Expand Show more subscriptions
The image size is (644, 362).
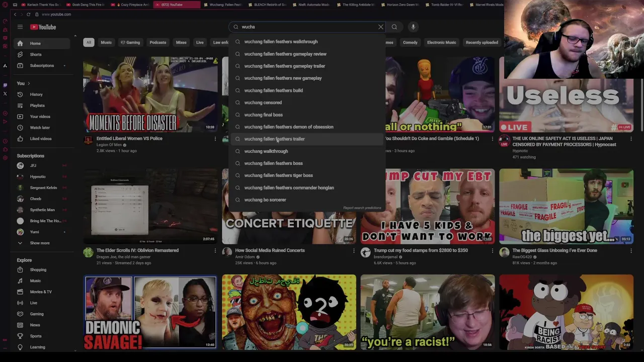[x=42, y=243]
